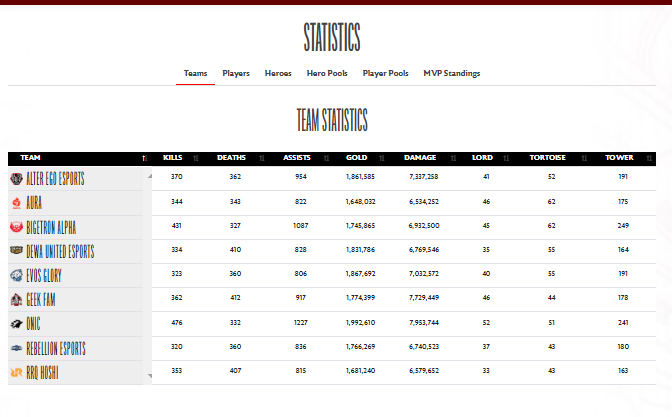Screen dimensions: 672x417
Task: Sort by GOLD sort arrows
Action: click(x=381, y=158)
